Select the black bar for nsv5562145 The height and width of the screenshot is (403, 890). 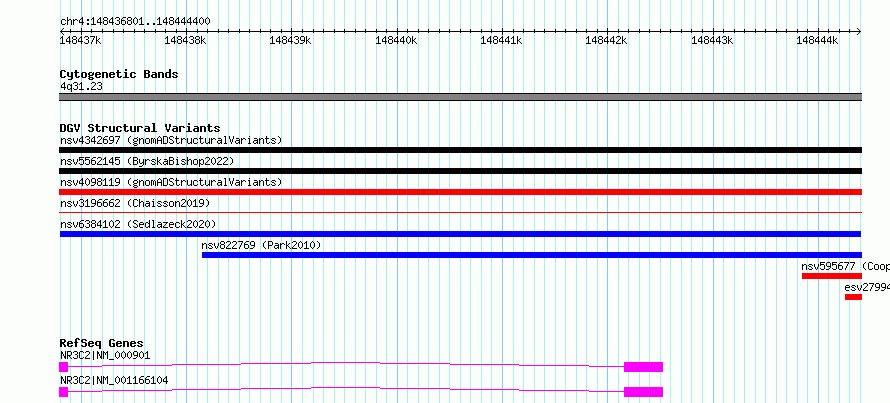click(x=460, y=171)
